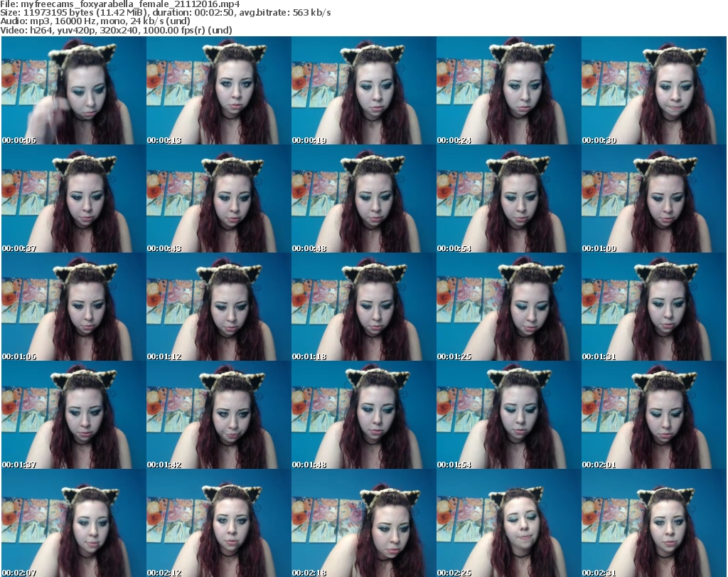Pick the frame at 00:01:25
728x577 pixels.
tap(508, 307)
